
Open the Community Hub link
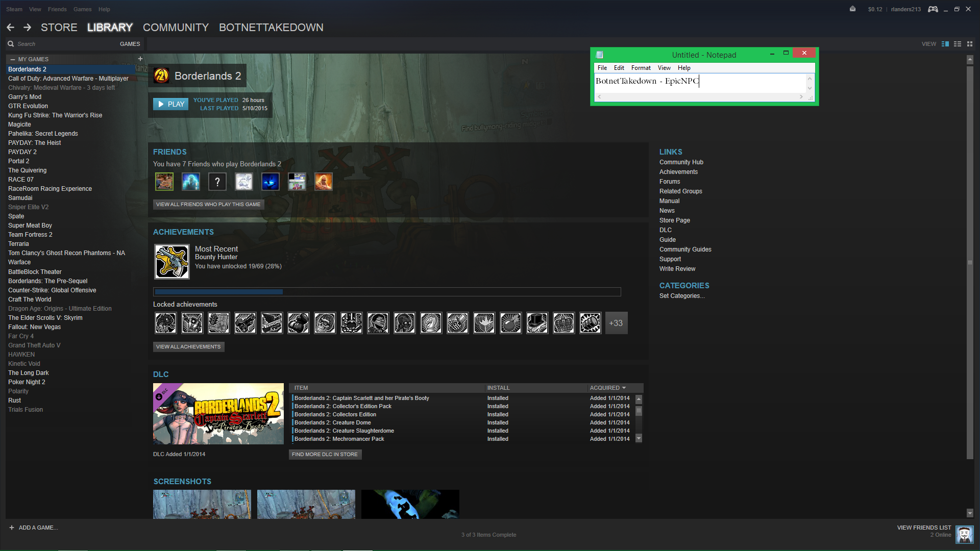tap(681, 162)
